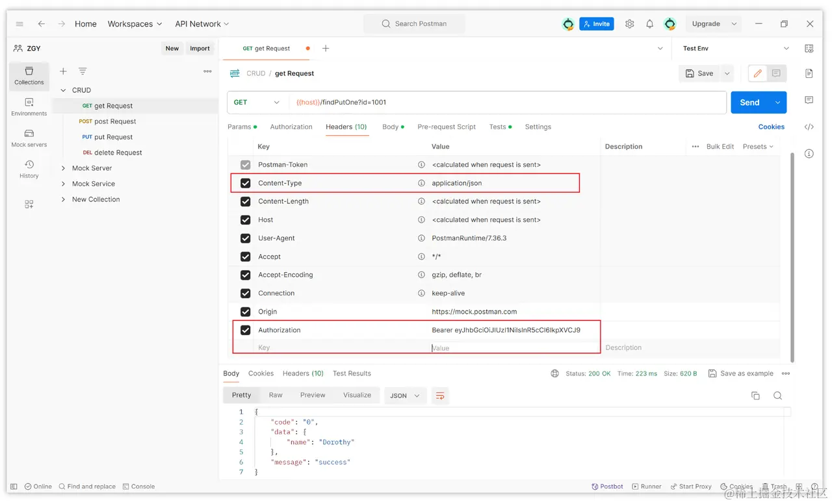Uncheck the Accept header checkbox
The width and height of the screenshot is (832, 504).
pyautogui.click(x=245, y=257)
